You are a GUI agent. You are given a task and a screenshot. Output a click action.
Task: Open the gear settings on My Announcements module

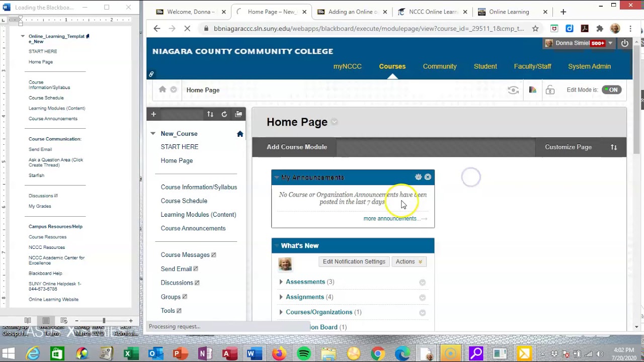[x=418, y=177]
